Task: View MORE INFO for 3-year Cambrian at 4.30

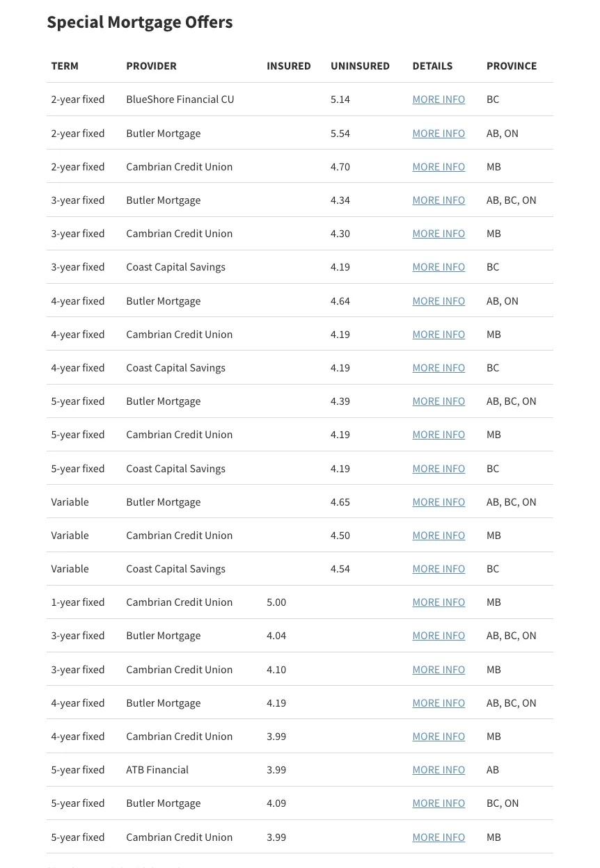Action: 439,234
